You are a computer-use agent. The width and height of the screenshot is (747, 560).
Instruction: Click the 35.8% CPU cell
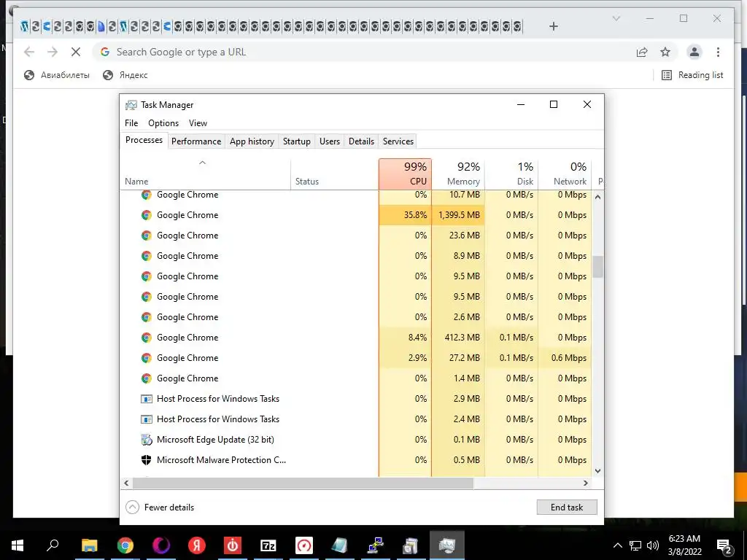pyautogui.click(x=405, y=215)
